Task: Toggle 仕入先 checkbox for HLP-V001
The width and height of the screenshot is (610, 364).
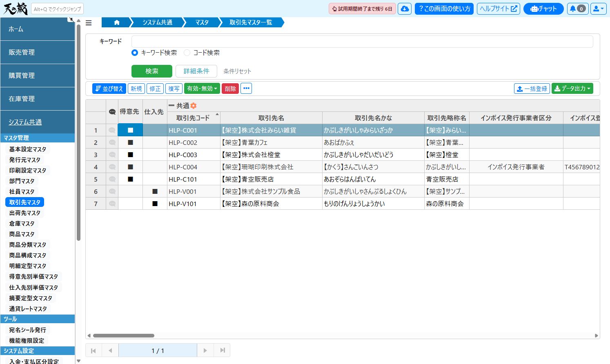Action: (155, 191)
